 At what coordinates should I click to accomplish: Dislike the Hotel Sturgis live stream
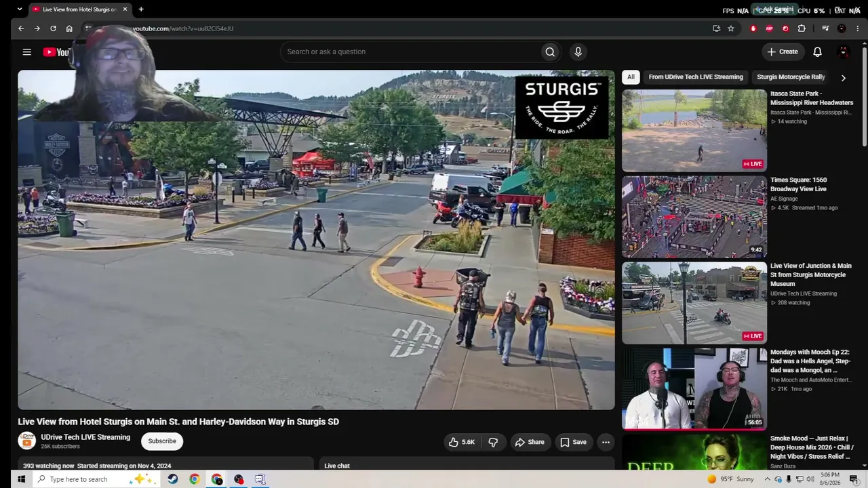pyautogui.click(x=493, y=442)
